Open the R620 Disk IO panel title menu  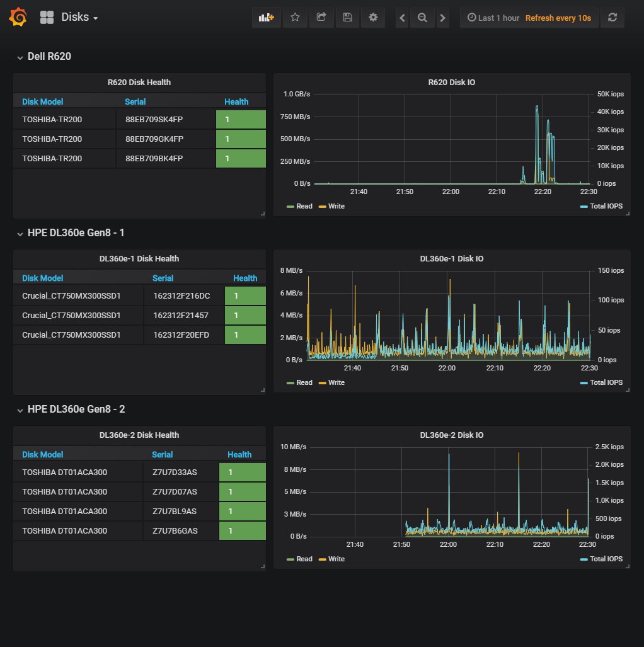point(451,82)
